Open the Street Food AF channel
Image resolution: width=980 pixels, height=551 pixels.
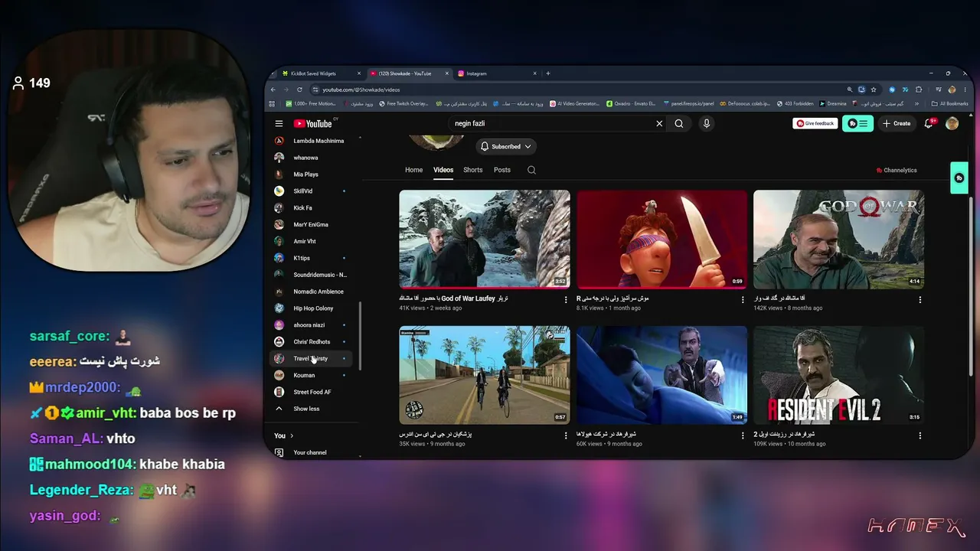(x=311, y=393)
